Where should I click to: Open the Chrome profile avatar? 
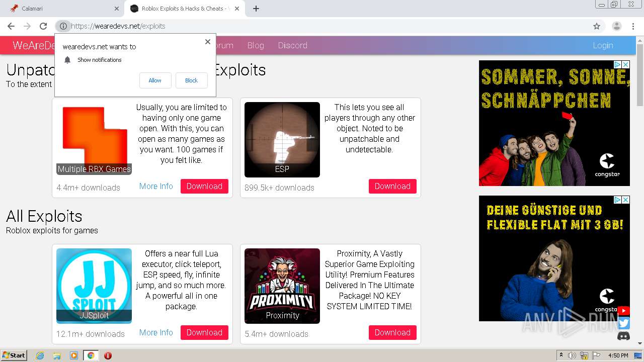[x=617, y=26]
